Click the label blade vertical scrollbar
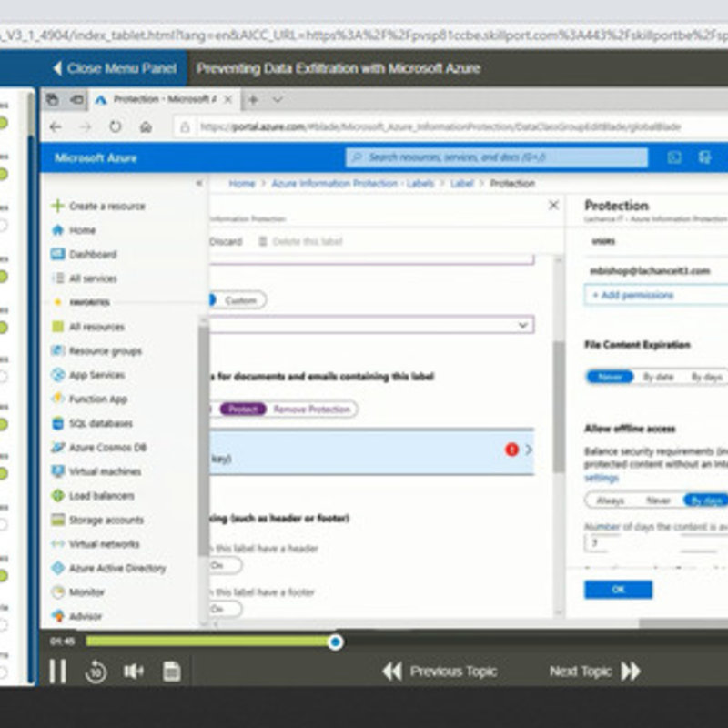The image size is (728, 728). [x=559, y=407]
